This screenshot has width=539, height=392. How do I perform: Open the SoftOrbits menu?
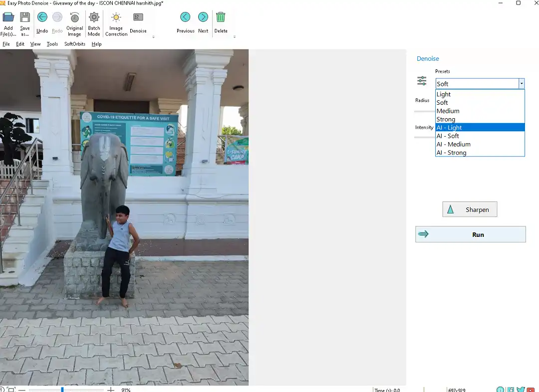[x=75, y=44]
